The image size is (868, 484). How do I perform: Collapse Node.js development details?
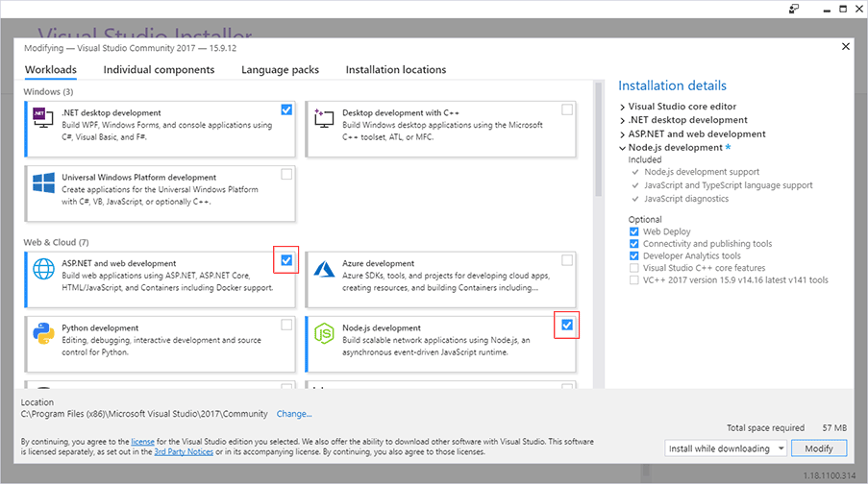622,148
